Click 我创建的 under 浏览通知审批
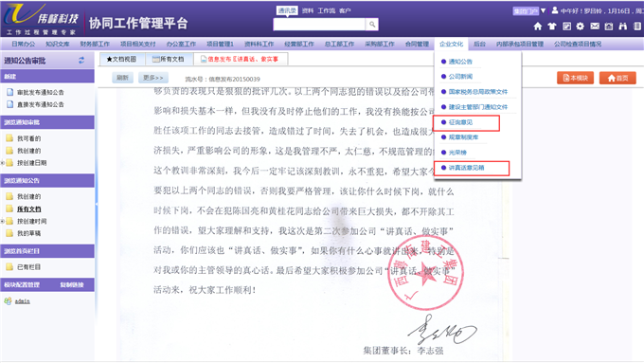 point(28,151)
